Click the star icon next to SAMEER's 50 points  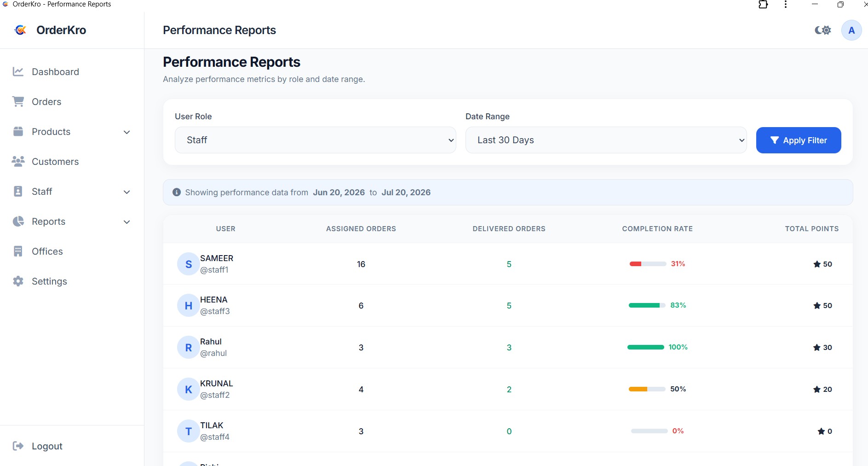tap(817, 264)
